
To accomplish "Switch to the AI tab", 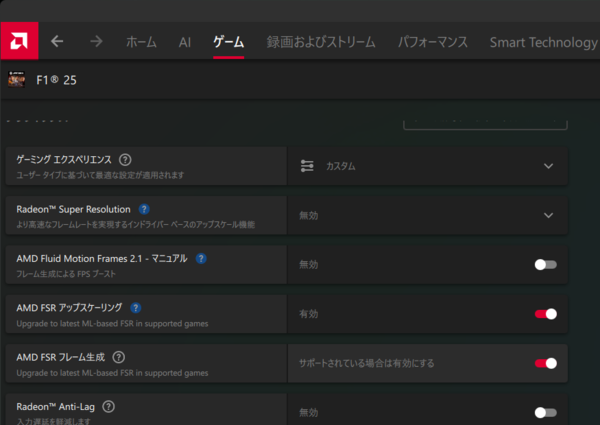I will (x=184, y=42).
